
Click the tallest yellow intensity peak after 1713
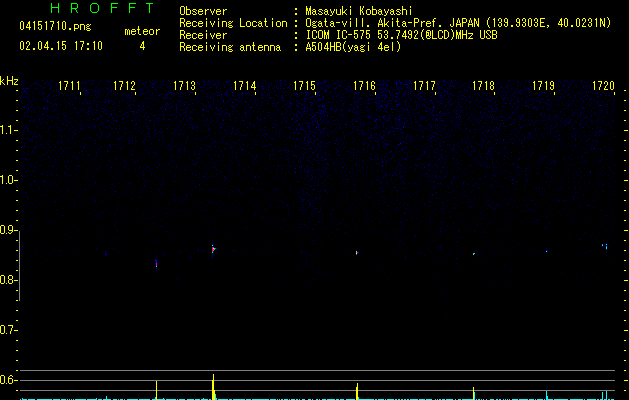[213, 387]
